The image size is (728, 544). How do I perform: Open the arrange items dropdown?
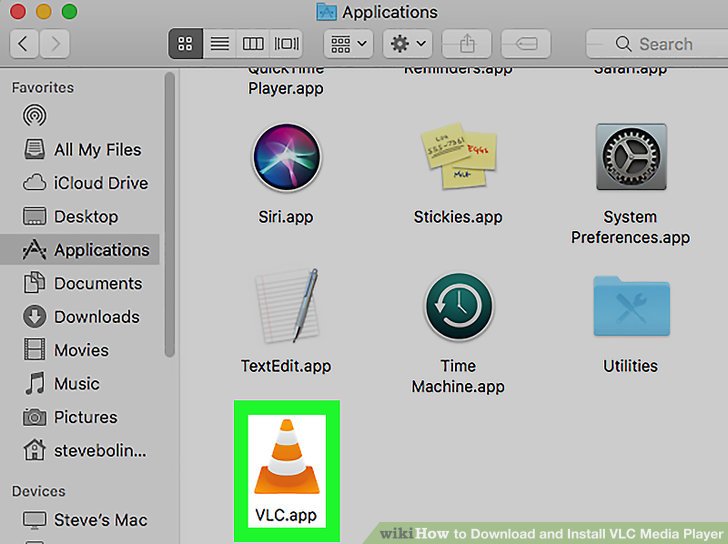pyautogui.click(x=348, y=44)
